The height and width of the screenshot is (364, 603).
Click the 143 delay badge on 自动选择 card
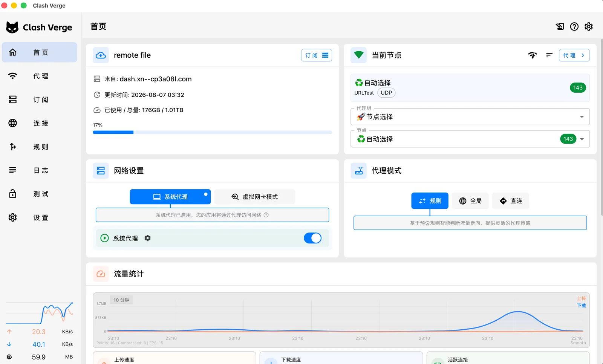coord(578,87)
